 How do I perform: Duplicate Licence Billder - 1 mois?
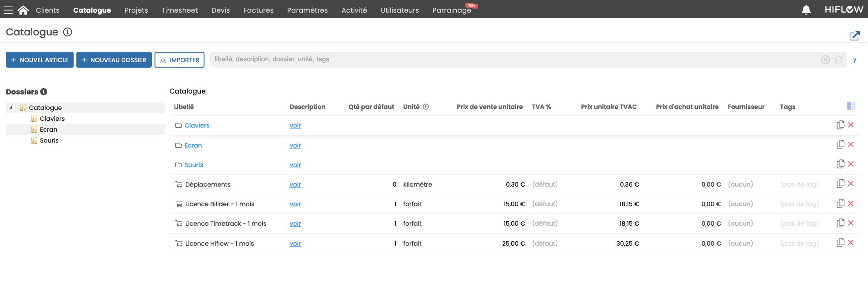point(841,203)
